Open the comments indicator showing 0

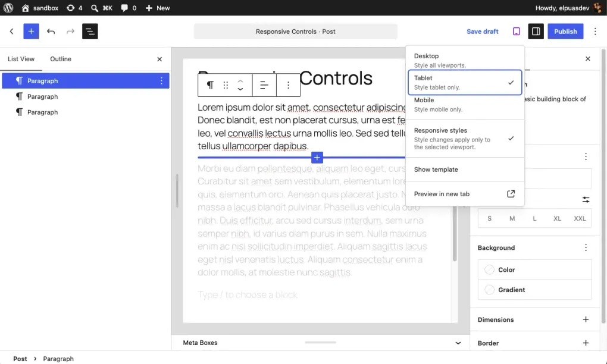129,8
